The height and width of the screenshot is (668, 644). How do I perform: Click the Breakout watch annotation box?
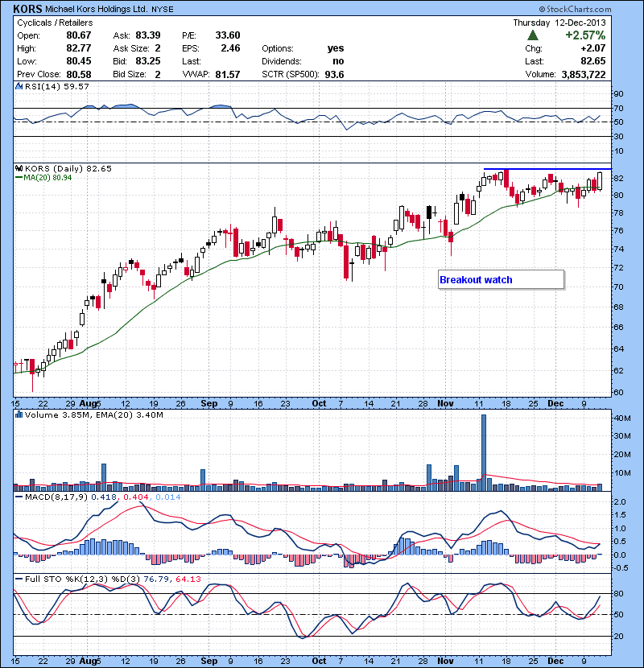tap(502, 280)
